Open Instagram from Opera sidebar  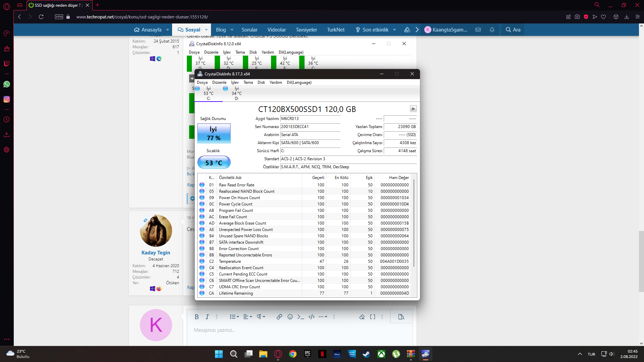(7, 99)
